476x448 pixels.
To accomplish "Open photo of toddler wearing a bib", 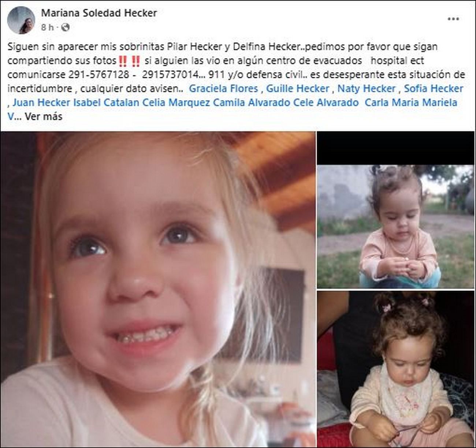I will click(x=395, y=369).
